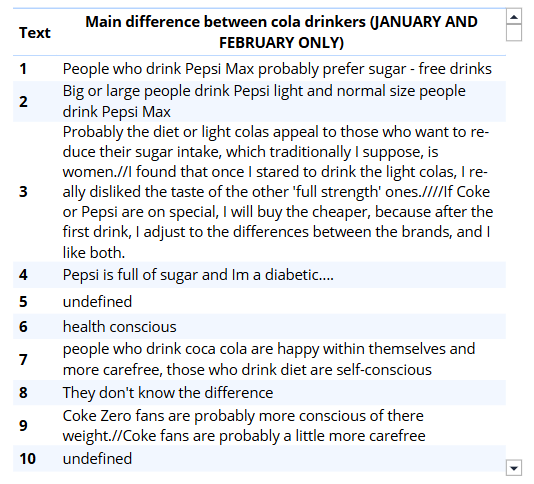Click the empty scrollbar track area

(514, 250)
